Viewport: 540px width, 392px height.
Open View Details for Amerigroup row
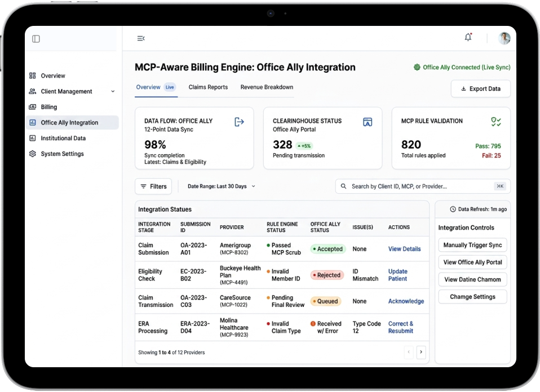tap(404, 249)
